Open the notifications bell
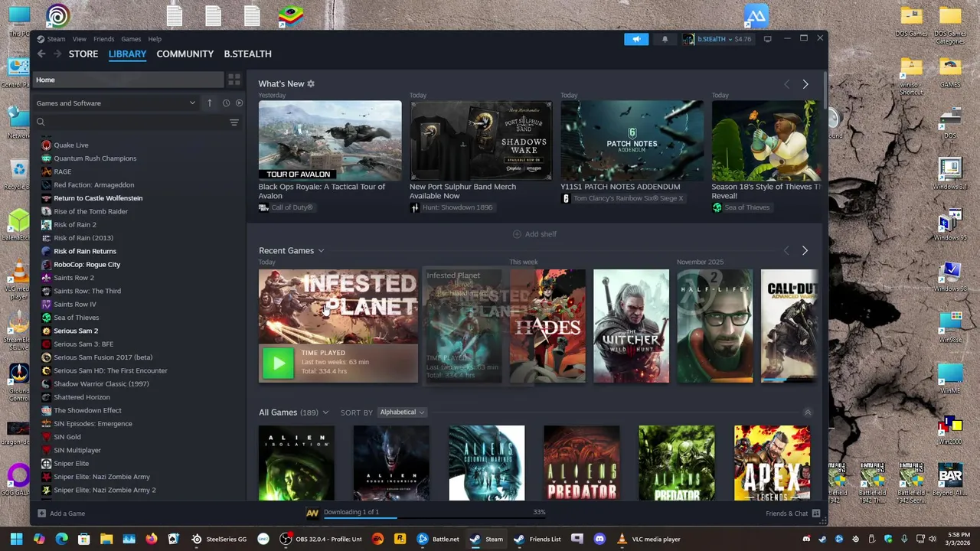This screenshot has width=980, height=551. tap(665, 39)
